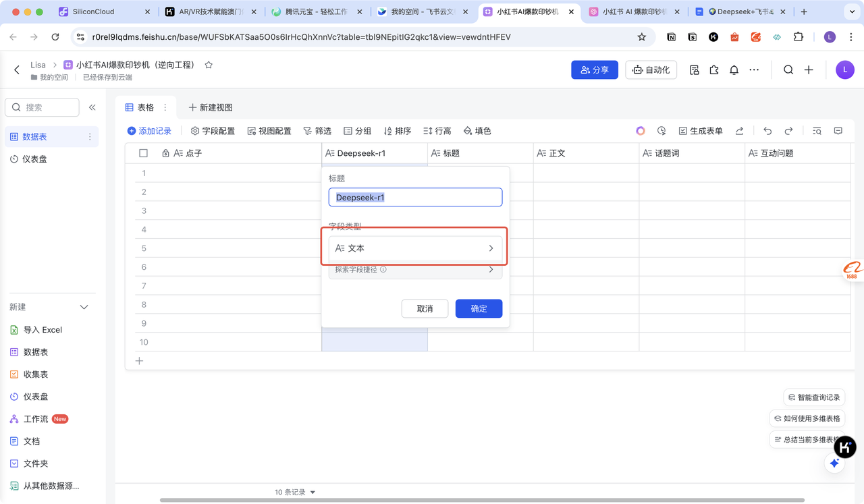864x504 pixels.
Task: Open data table options three dots
Action: tap(90, 137)
